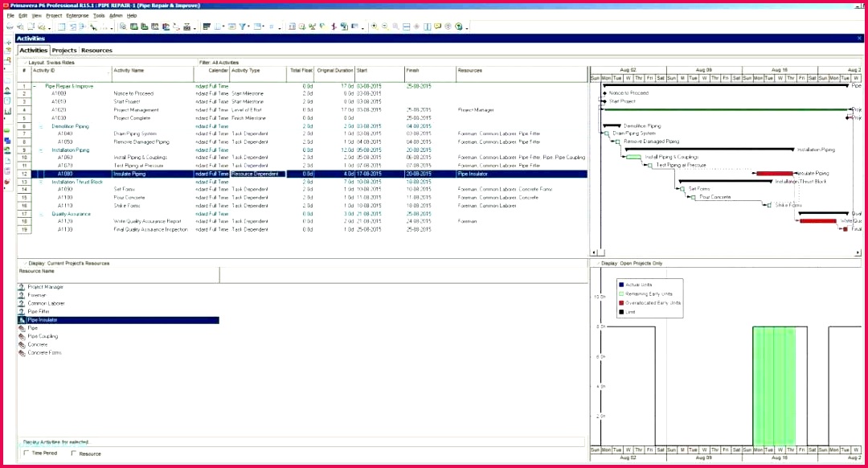Click row number 12 header
The image size is (868, 468).
[24, 174]
